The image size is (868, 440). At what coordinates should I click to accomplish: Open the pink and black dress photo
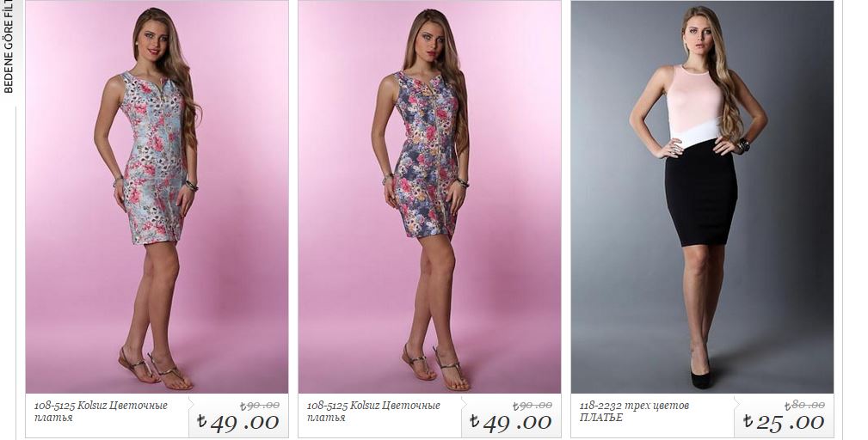[702, 197]
